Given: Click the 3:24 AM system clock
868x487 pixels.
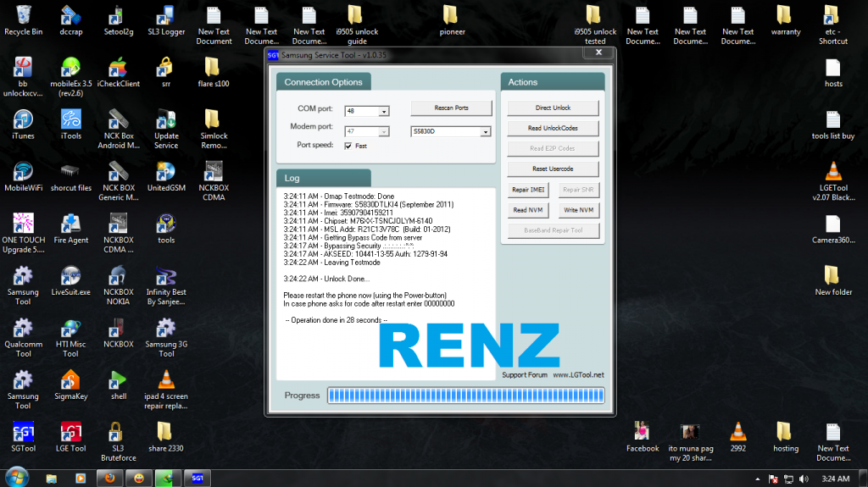Looking at the screenshot, I should coord(835,479).
